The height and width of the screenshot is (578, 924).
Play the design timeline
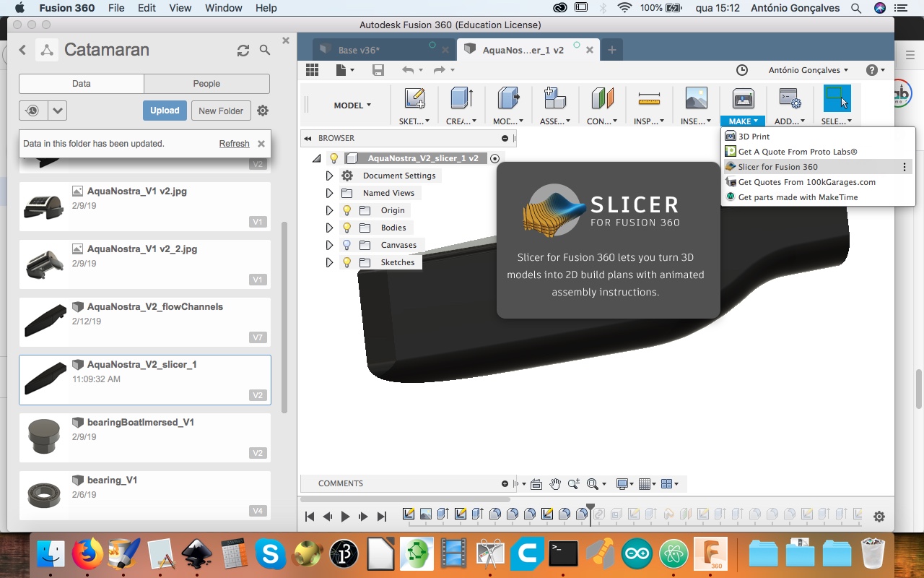coord(345,517)
